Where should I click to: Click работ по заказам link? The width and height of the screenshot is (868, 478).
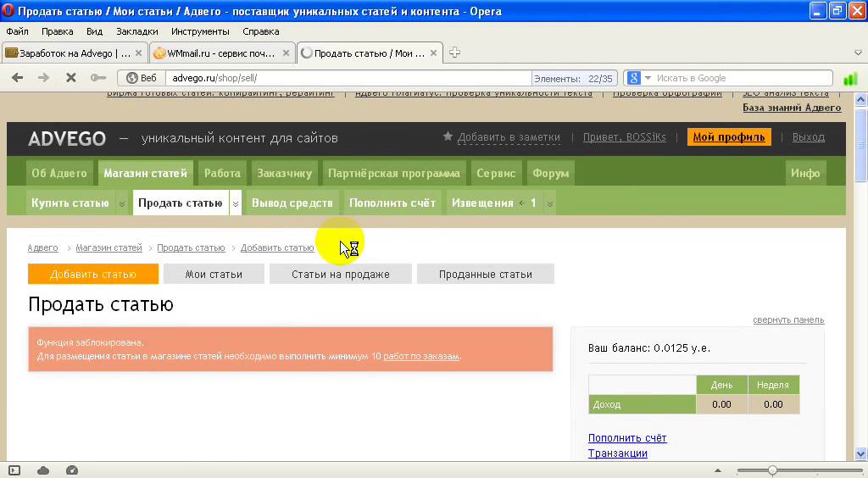tap(420, 356)
